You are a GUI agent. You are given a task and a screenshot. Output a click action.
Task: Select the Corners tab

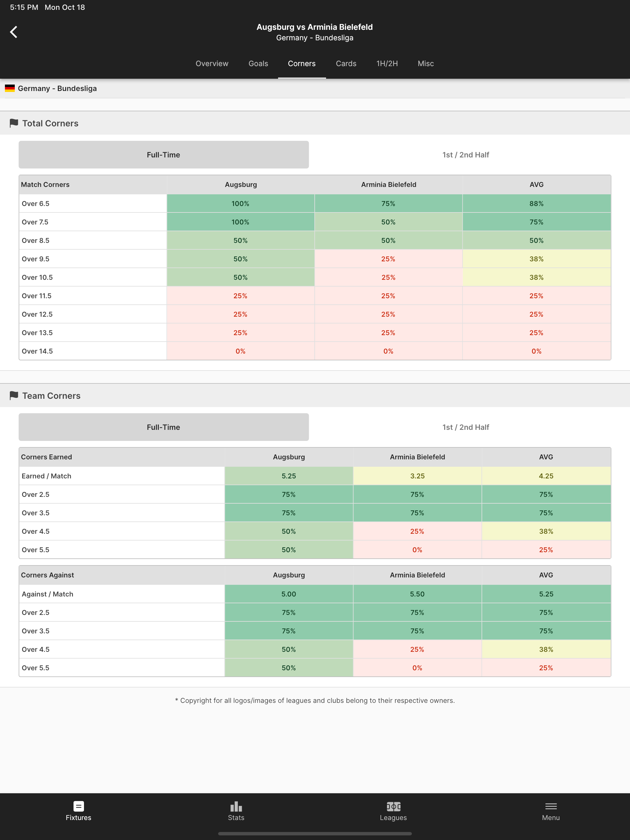[x=301, y=63]
